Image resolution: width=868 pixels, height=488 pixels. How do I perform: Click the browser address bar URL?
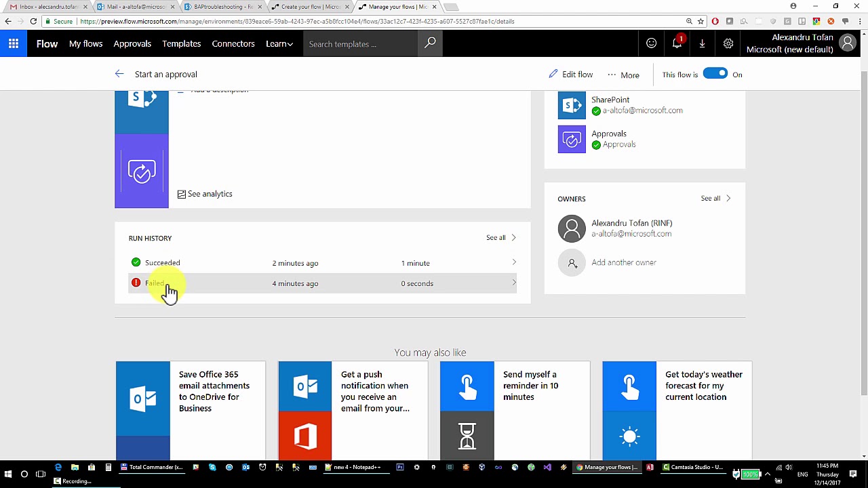[297, 21]
